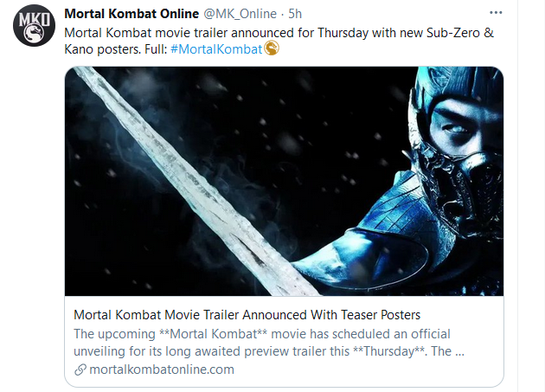Image resolution: width=545 pixels, height=392 pixels.
Task: Click the "MKO" letters in the avatar
Action: (35, 21)
